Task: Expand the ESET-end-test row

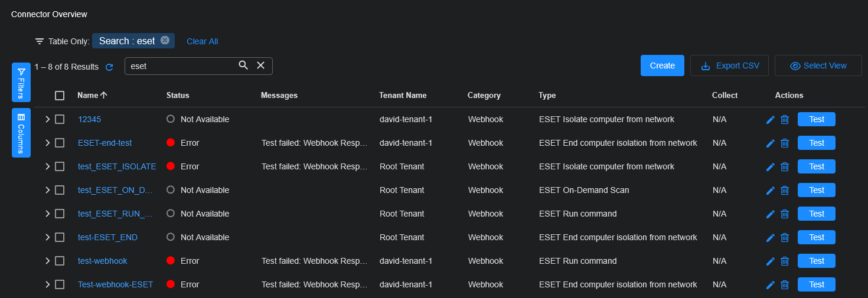Action: pyautogui.click(x=47, y=143)
